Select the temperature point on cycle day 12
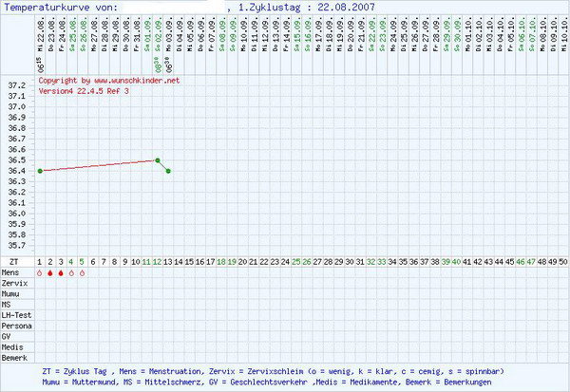The height and width of the screenshot is (392, 570). [158, 160]
